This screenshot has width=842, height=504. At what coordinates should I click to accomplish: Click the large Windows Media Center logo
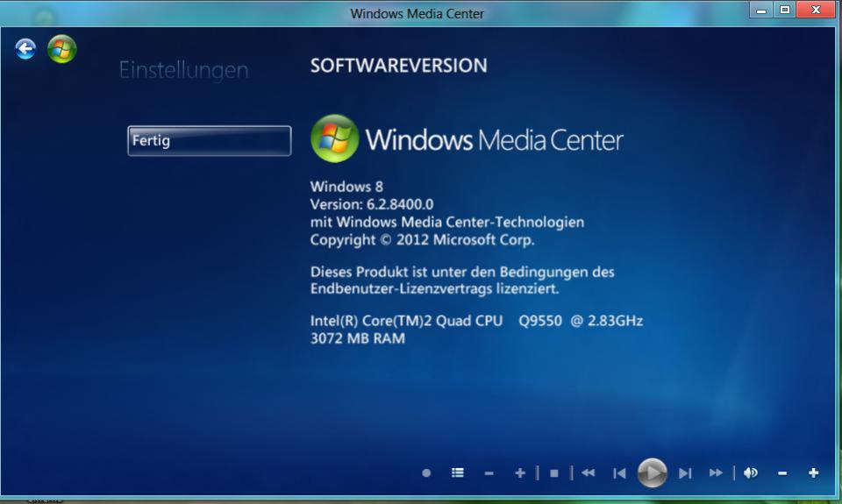point(467,138)
